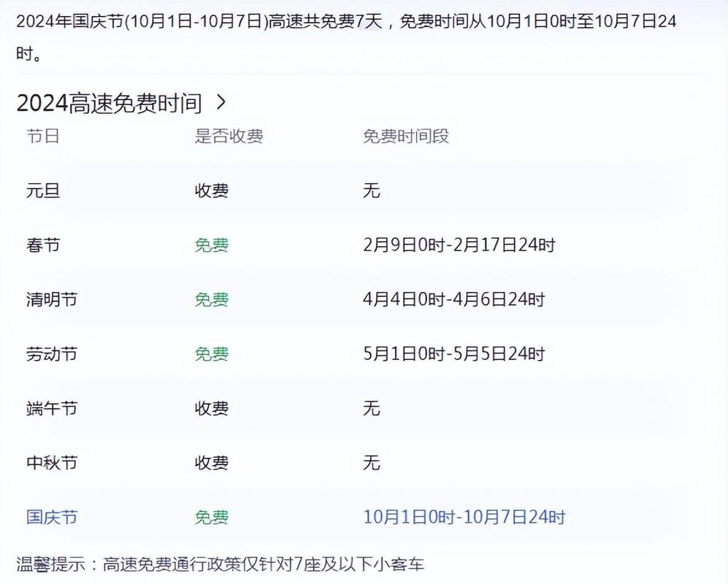This screenshot has width=728, height=584.
Task: Click the 收费 status for 中秋节
Action: coord(211,463)
